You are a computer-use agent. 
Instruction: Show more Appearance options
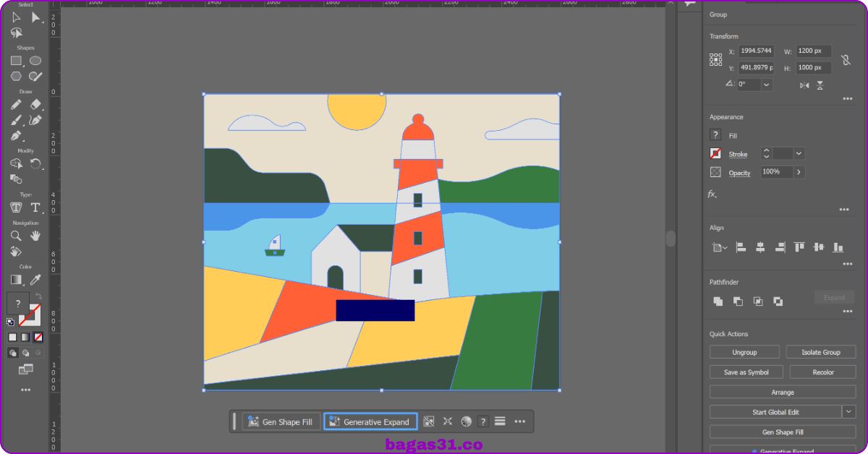[843, 210]
